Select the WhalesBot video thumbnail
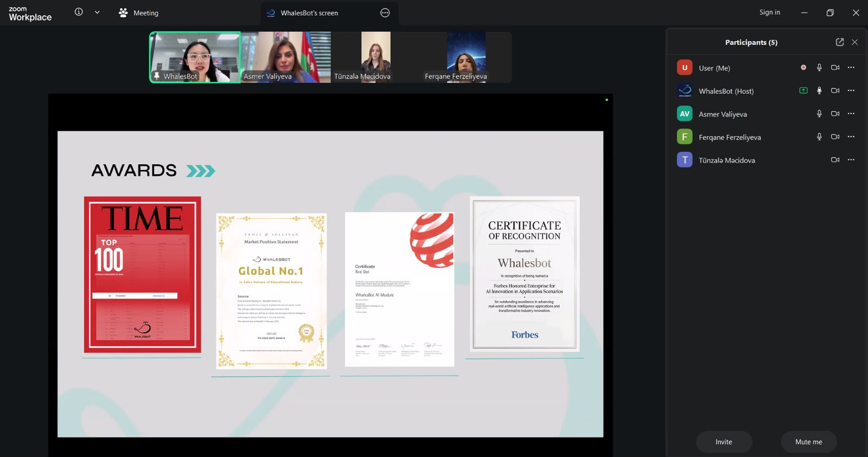The height and width of the screenshot is (457, 868). [195, 57]
